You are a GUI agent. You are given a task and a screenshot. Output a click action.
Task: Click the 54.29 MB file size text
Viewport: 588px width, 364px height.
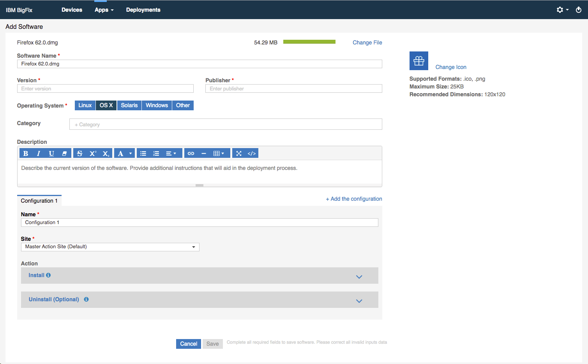coord(266,42)
